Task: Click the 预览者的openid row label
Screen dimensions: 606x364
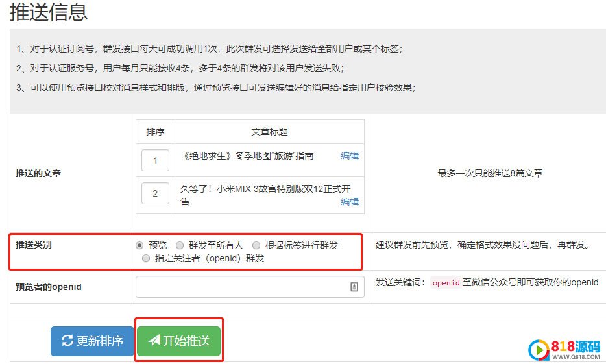Action: click(x=48, y=287)
